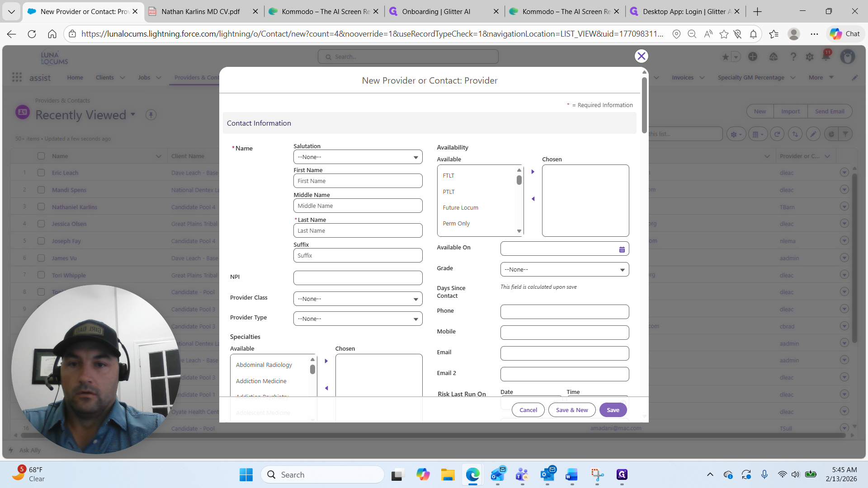Toggle the select-all checkbox in header
This screenshot has width=868, height=488.
click(x=41, y=156)
